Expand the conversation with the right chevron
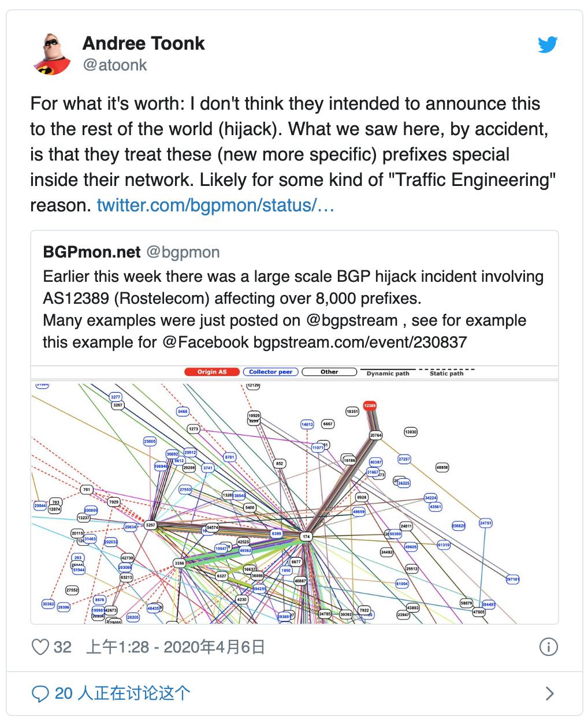 click(550, 693)
